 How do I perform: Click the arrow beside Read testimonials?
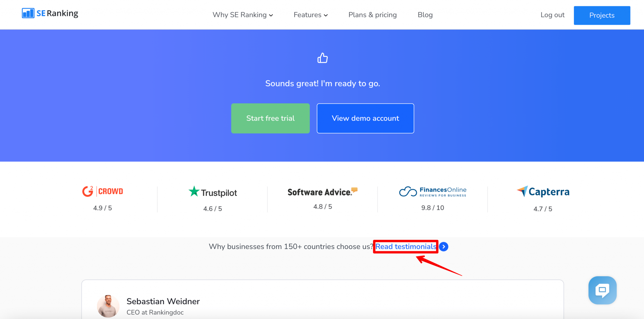click(444, 247)
